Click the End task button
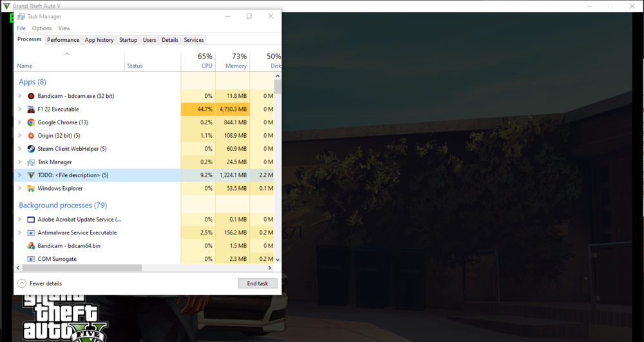The image size is (644, 342). pos(258,283)
